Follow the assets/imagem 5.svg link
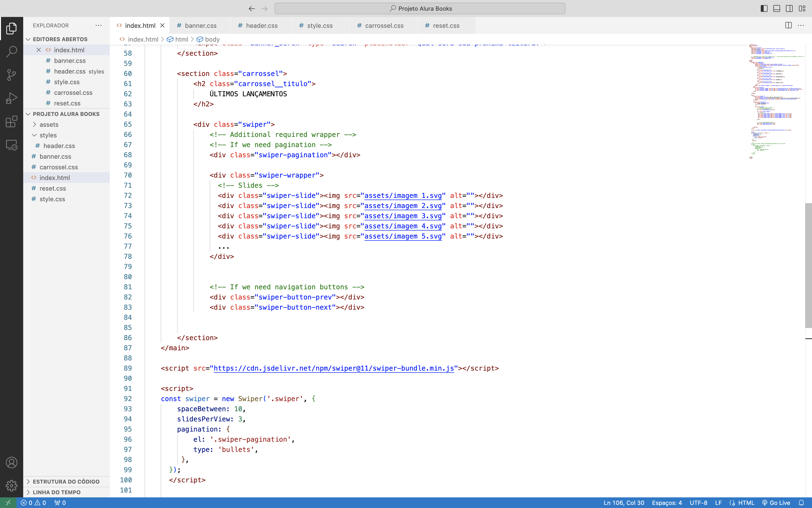This screenshot has width=812, height=508. click(403, 236)
